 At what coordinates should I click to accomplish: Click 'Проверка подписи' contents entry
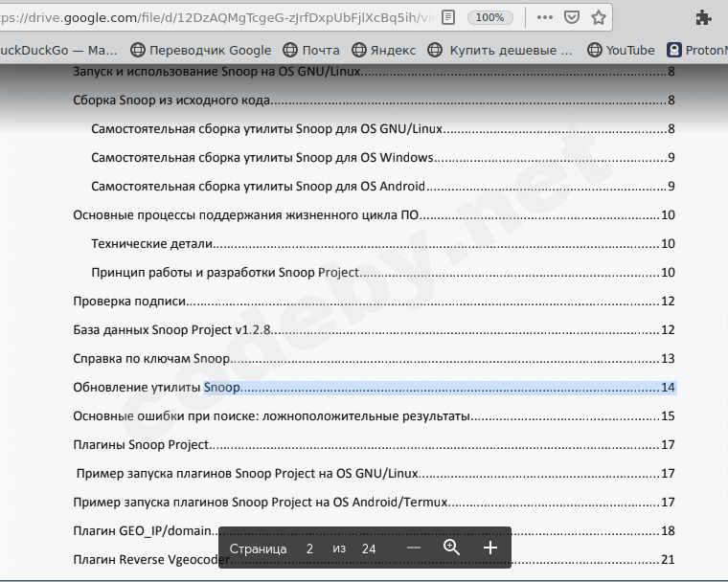point(374,302)
